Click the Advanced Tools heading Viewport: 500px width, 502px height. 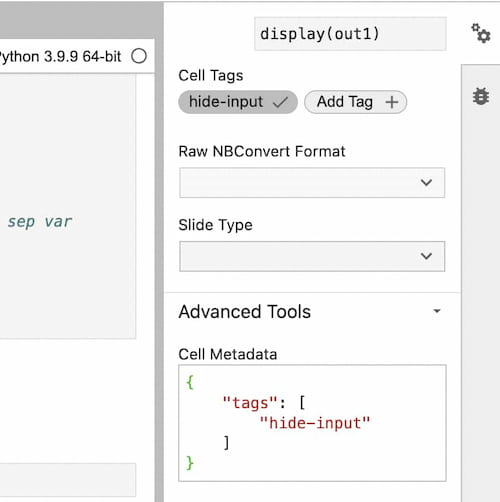click(245, 312)
